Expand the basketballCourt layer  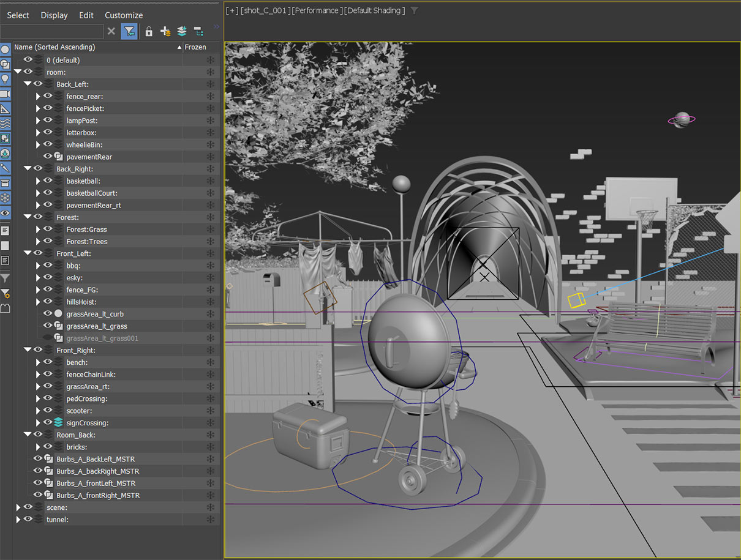click(x=38, y=193)
